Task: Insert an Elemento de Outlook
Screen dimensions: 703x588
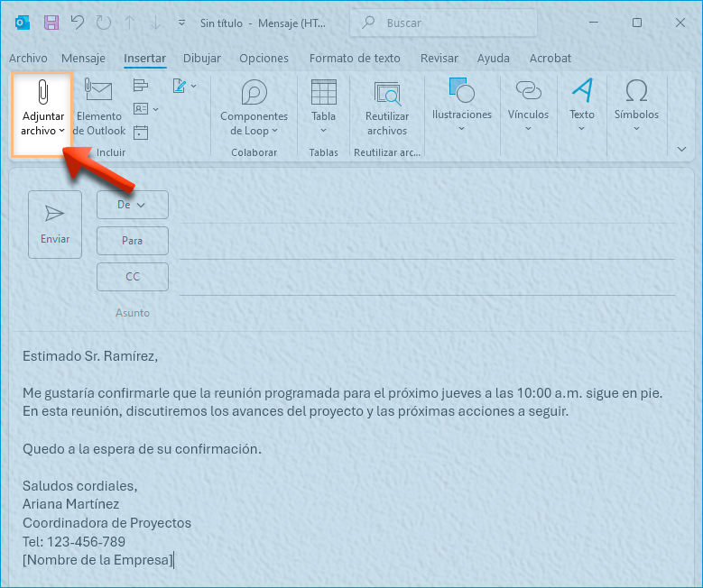Action: coord(98,106)
